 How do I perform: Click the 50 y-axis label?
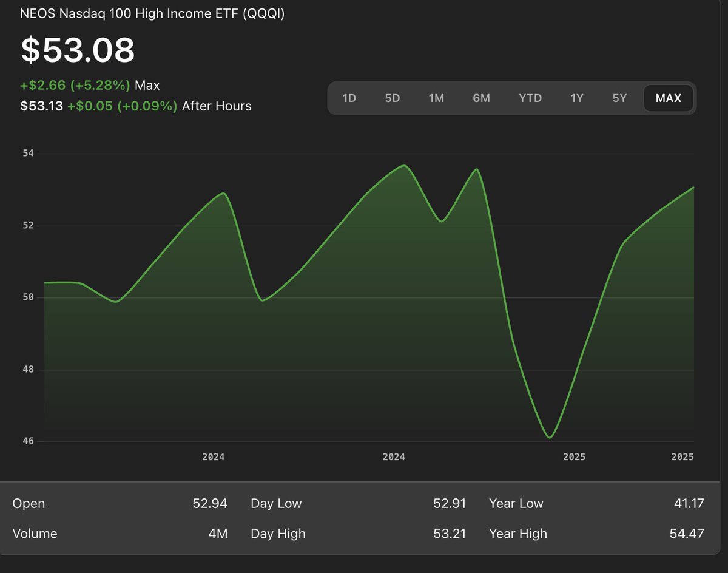[29, 297]
